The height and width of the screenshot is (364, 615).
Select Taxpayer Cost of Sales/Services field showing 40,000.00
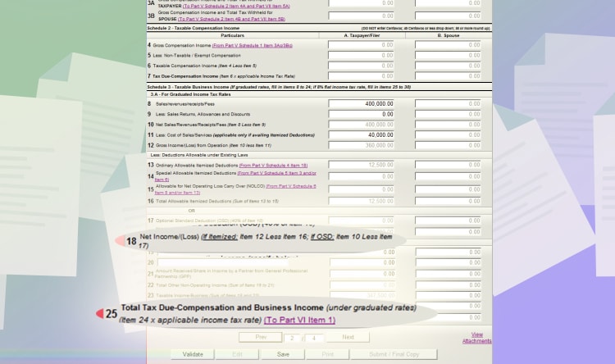click(362, 135)
